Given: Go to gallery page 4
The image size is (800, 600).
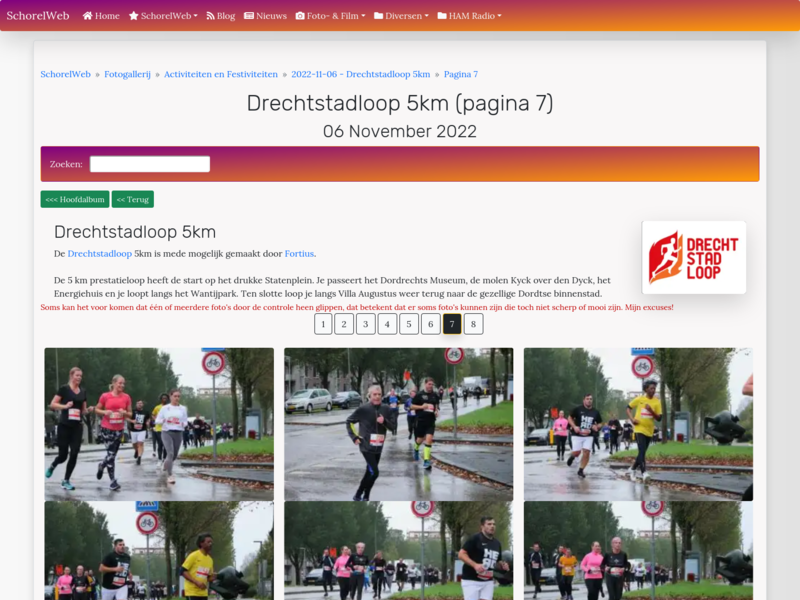Looking at the screenshot, I should tap(387, 324).
